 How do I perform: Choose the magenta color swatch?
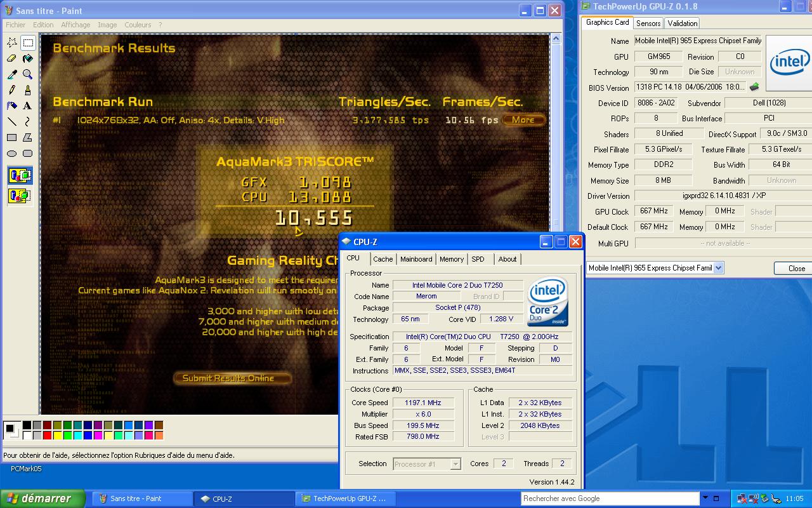[x=98, y=435]
